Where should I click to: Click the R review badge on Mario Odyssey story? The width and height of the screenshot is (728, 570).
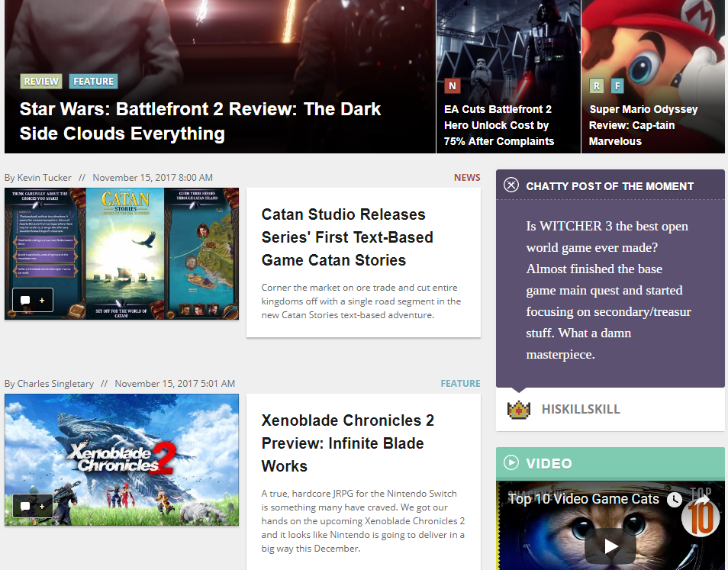click(597, 85)
